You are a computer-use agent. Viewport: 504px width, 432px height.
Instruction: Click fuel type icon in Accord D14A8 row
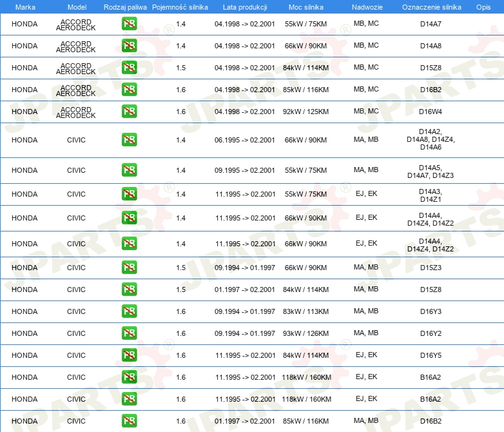click(129, 46)
